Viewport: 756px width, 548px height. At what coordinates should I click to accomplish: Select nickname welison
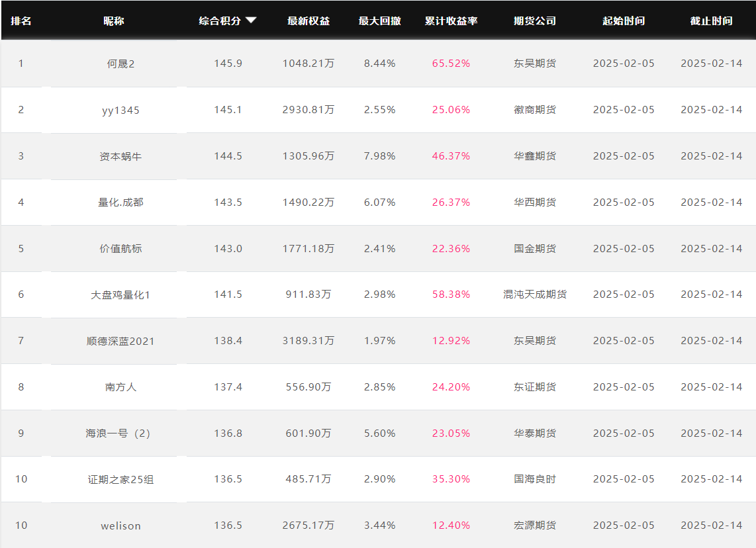tap(120, 526)
